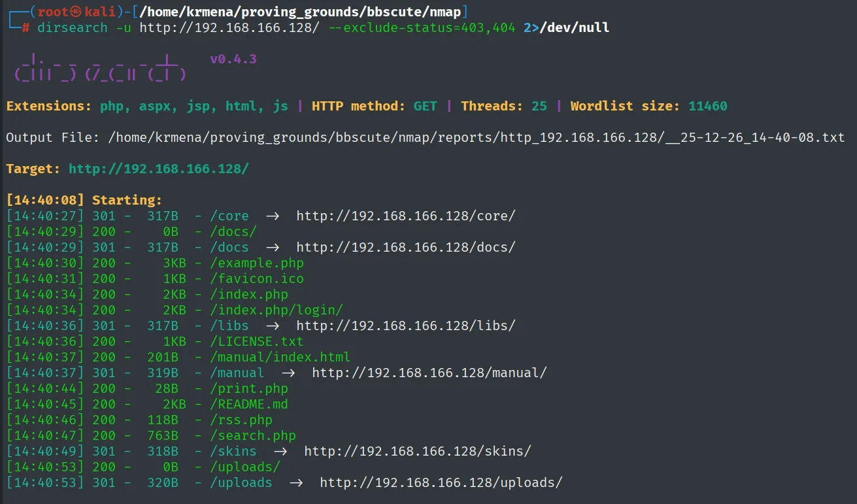
Task: Click the /rss.php path
Action: [x=241, y=420]
